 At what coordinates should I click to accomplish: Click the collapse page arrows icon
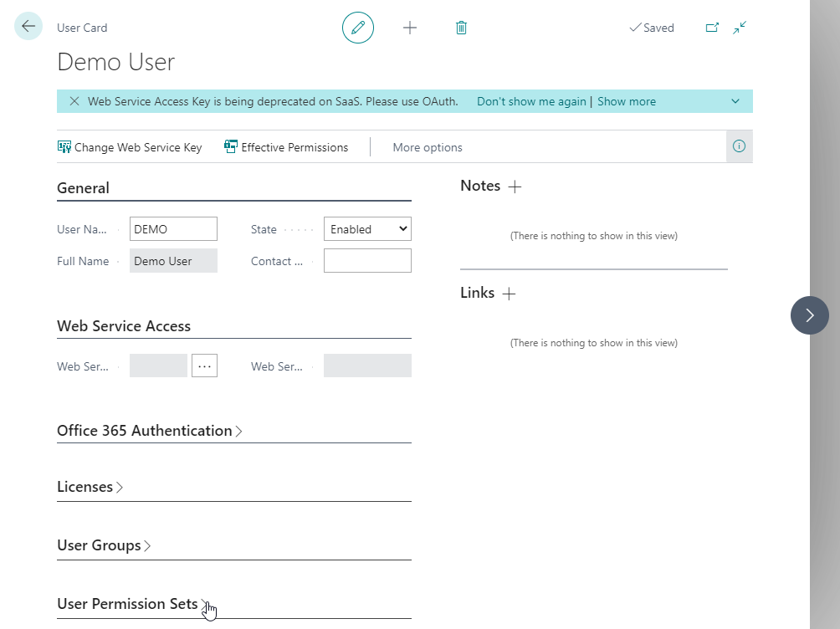740,28
